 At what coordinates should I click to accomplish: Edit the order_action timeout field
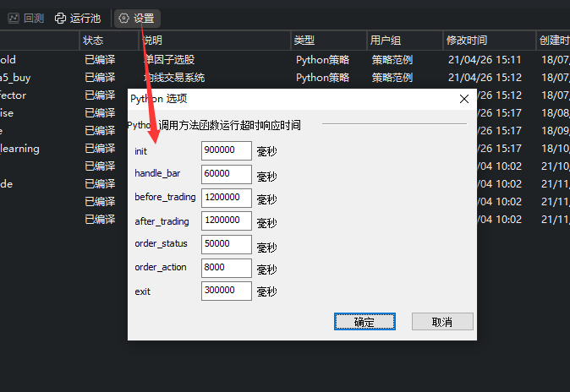coord(227,268)
